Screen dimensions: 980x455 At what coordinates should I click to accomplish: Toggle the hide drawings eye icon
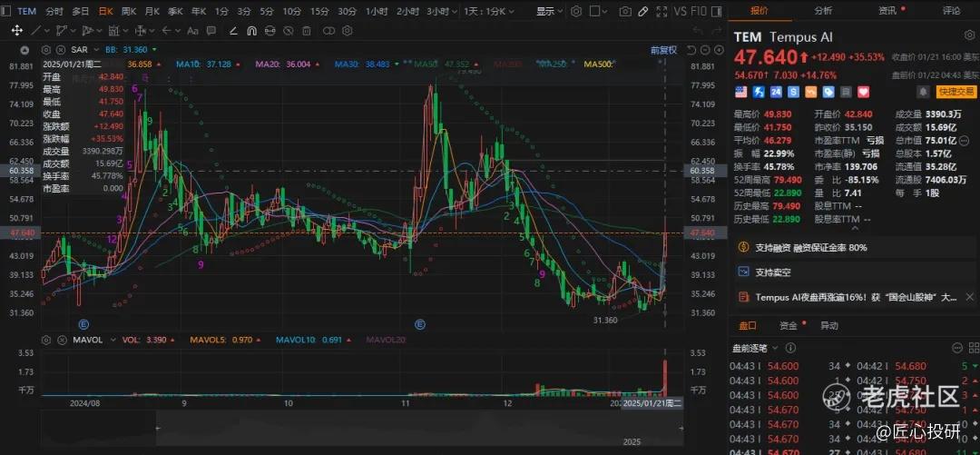(288, 31)
